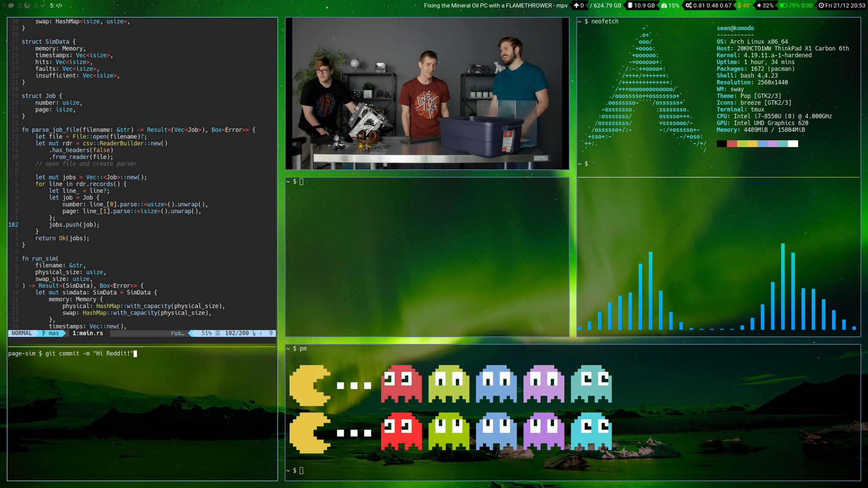Click the white neofetch color swatch
The image size is (868, 488).
(793, 144)
